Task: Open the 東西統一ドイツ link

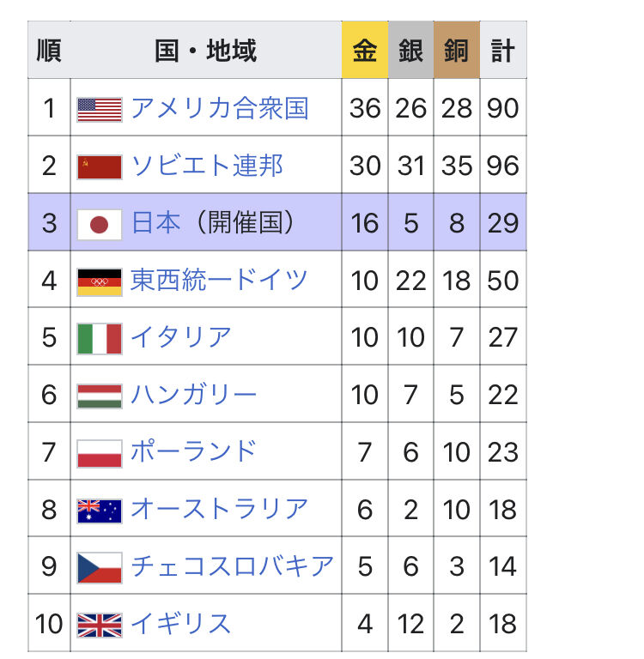Action: pos(219,281)
